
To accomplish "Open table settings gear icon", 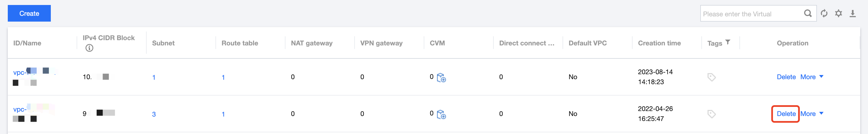I will (838, 14).
